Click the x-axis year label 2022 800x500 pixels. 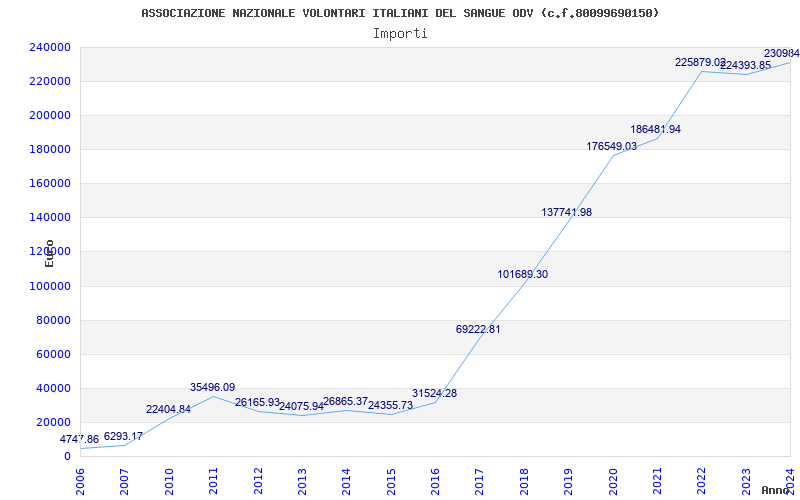click(702, 481)
